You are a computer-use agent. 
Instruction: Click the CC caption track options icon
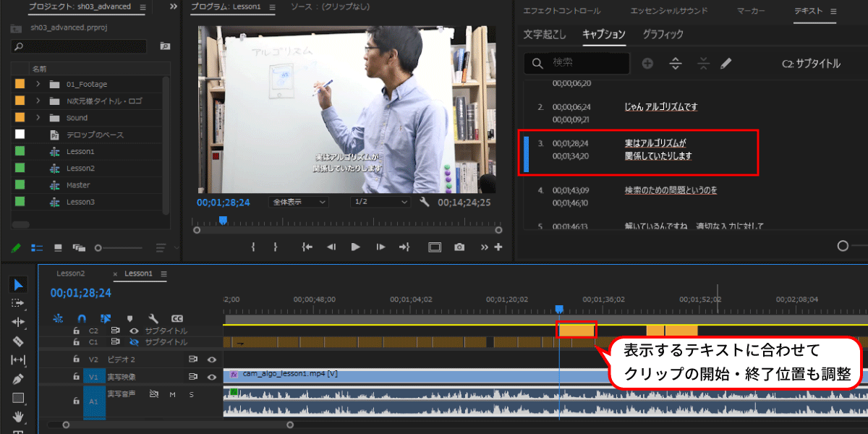pyautogui.click(x=176, y=318)
